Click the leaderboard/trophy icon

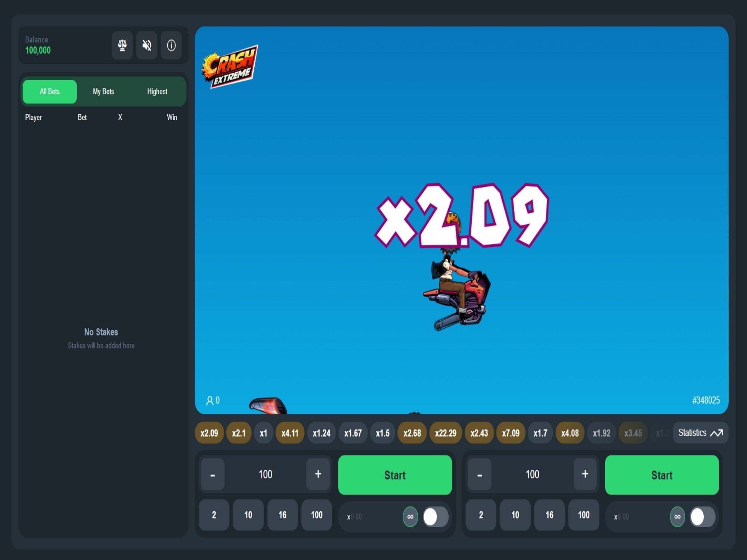(x=123, y=45)
